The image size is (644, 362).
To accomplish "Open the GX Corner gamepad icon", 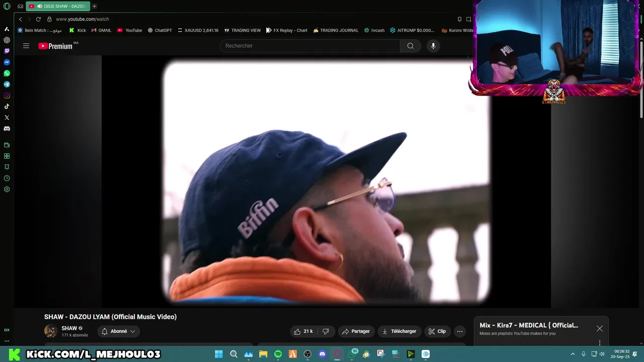I will (20, 7).
